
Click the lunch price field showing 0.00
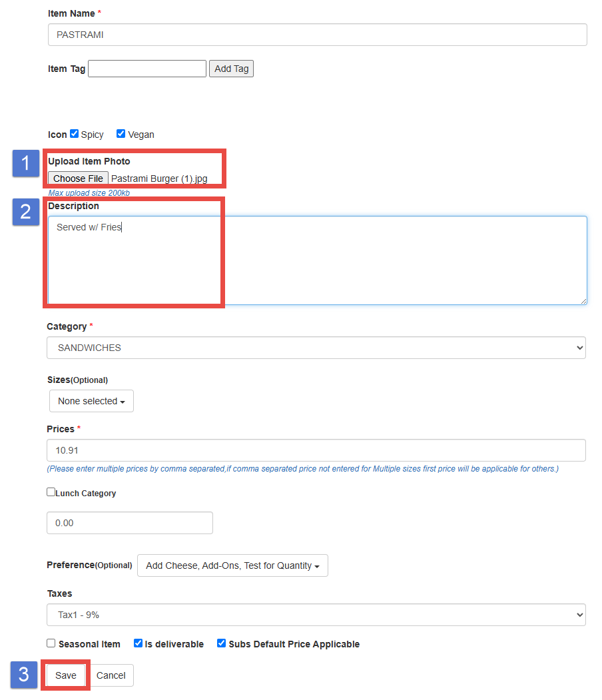[129, 523]
